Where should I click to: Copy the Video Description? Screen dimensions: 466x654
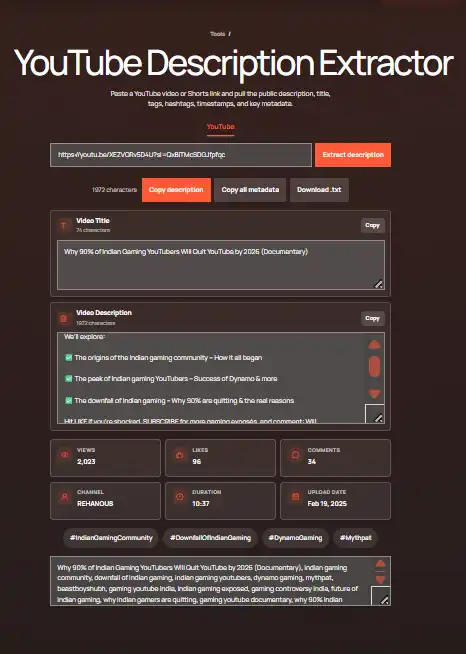click(373, 318)
